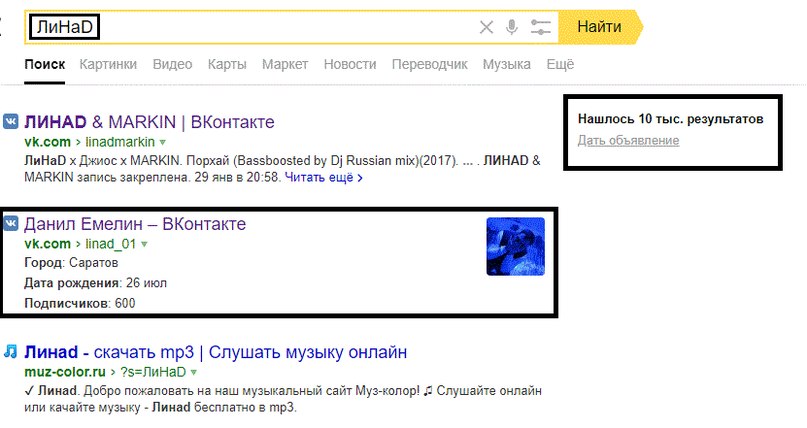This screenshot has height=428, width=807.
Task: Expand the Ещё services menu
Action: [x=560, y=64]
